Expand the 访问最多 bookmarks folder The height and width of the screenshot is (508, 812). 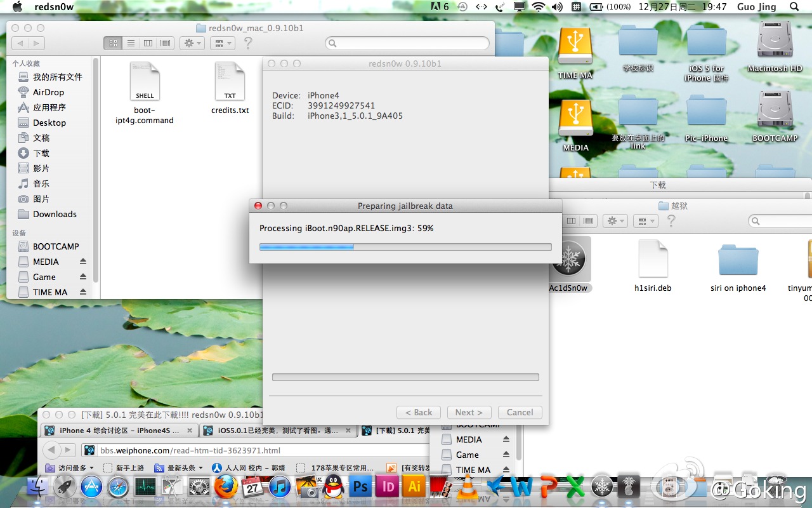click(70, 468)
